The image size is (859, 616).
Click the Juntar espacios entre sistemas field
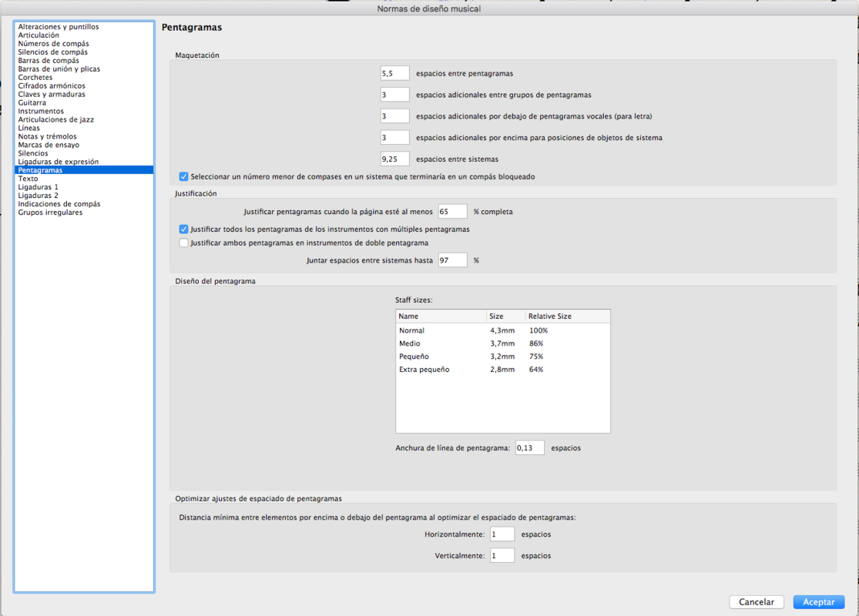coord(452,260)
